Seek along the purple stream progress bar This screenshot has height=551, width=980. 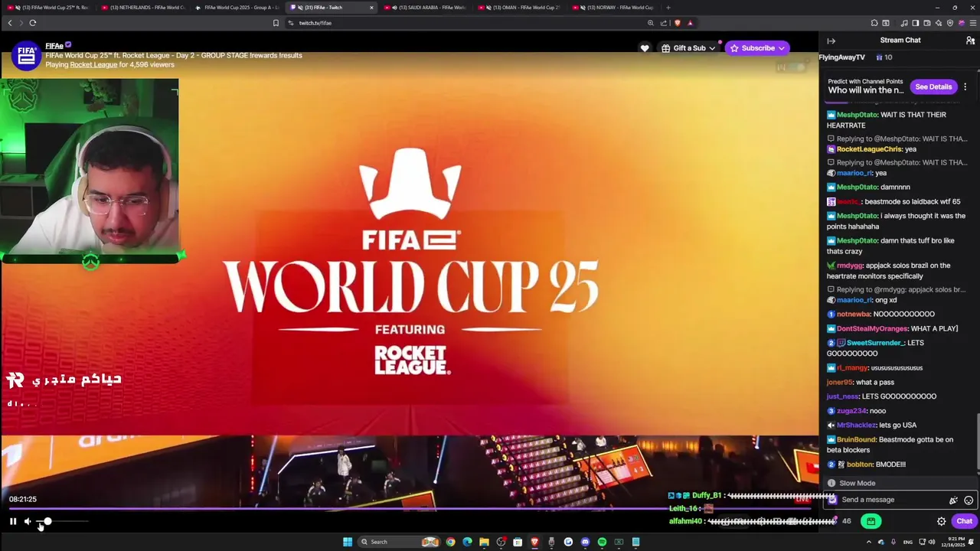410,508
